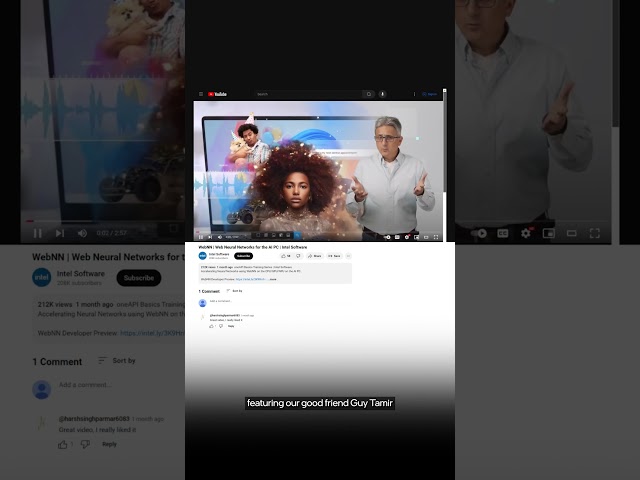Click the microphone voice search icon
Viewport: 640px width, 480px height.
[x=382, y=94]
